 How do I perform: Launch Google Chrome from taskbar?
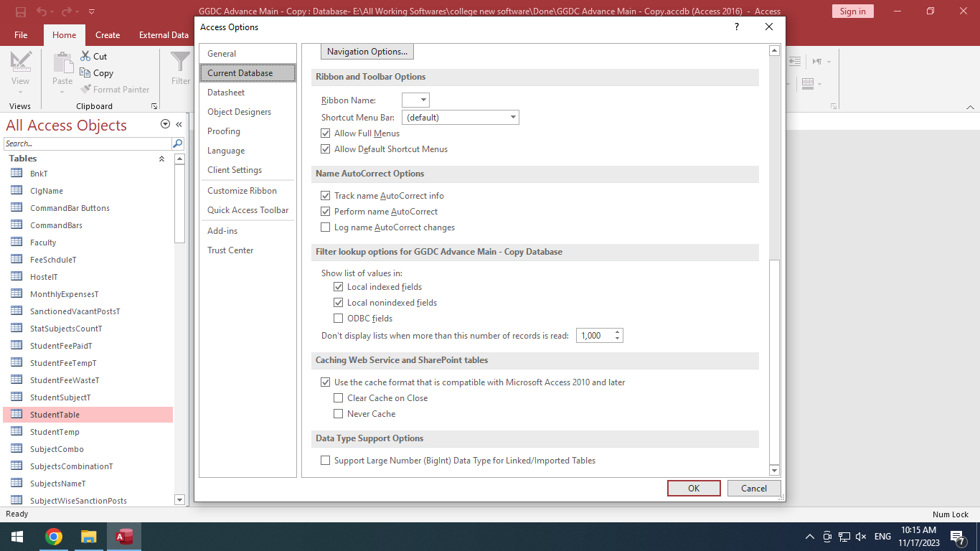point(53,537)
